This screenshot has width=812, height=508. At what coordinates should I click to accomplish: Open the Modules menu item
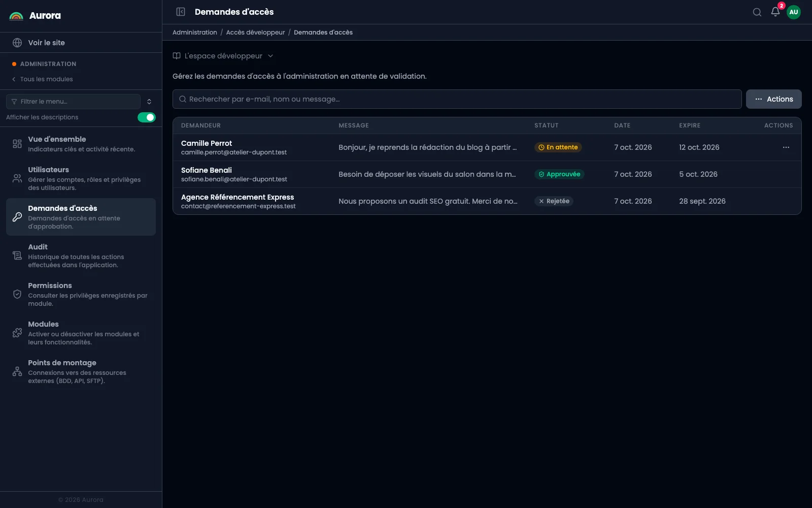81,333
